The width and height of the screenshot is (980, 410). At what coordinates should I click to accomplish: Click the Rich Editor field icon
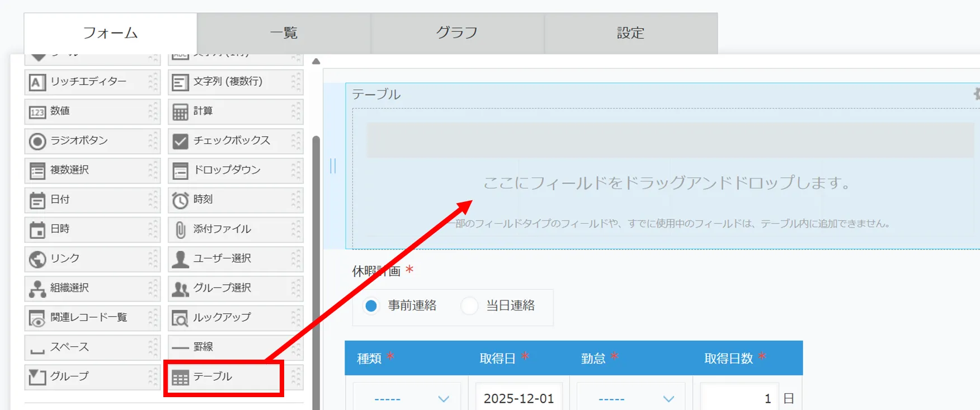coord(37,82)
